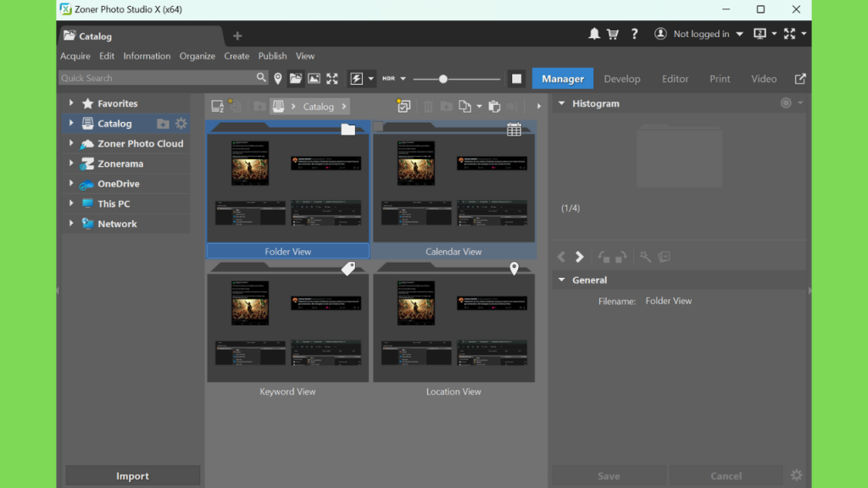Image resolution: width=868 pixels, height=488 pixels.
Task: Switch to browser folder display mode
Action: click(296, 79)
